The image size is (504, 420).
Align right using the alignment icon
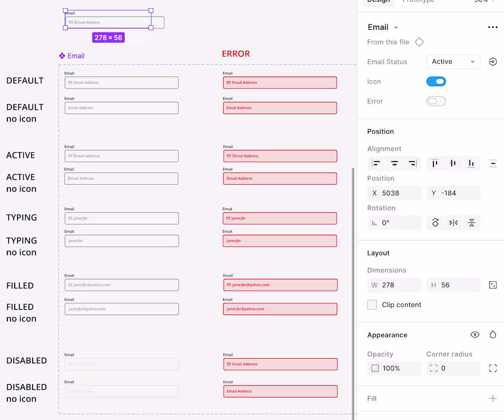412,163
